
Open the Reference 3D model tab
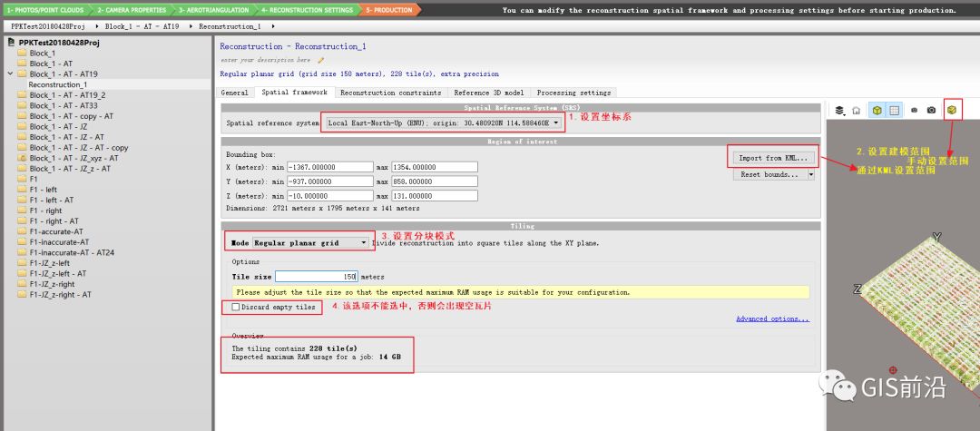[x=489, y=93]
